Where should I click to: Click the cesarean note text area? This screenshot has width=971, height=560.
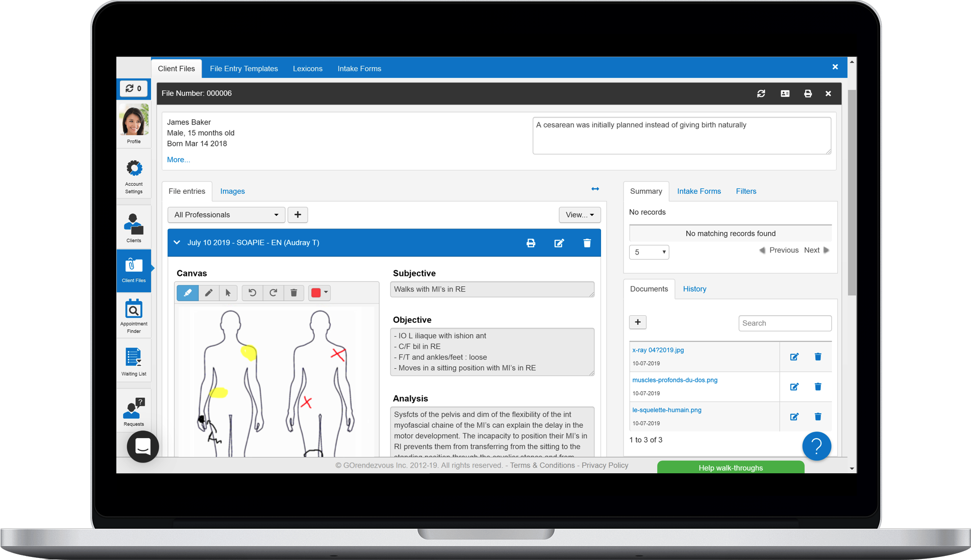click(682, 136)
